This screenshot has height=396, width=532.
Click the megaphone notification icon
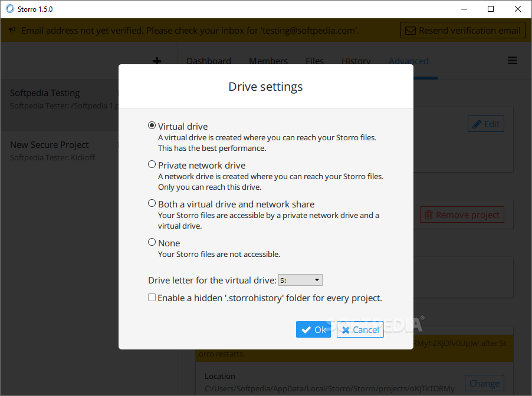pos(12,30)
